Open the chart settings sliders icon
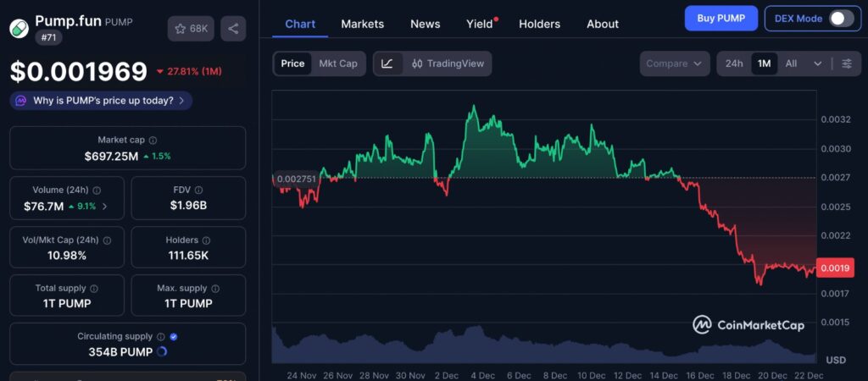Viewport: 868px width, 381px height. [x=847, y=63]
